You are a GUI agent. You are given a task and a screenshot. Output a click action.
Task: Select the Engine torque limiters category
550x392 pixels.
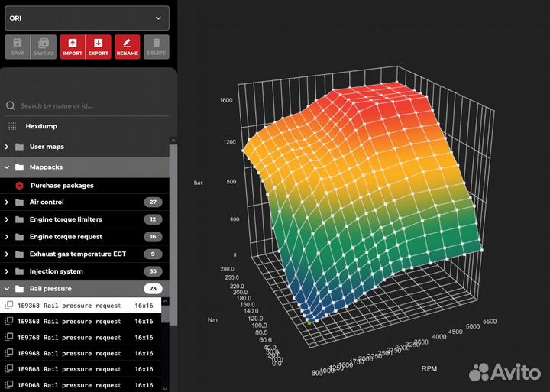click(65, 219)
